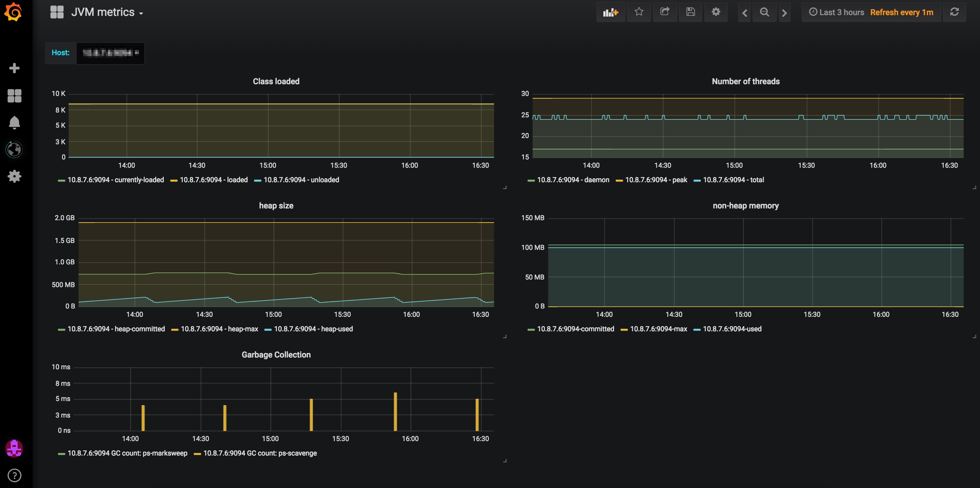Toggle ps-scavenge series in Garbage Collection legend
The height and width of the screenshot is (488, 980).
pos(260,453)
